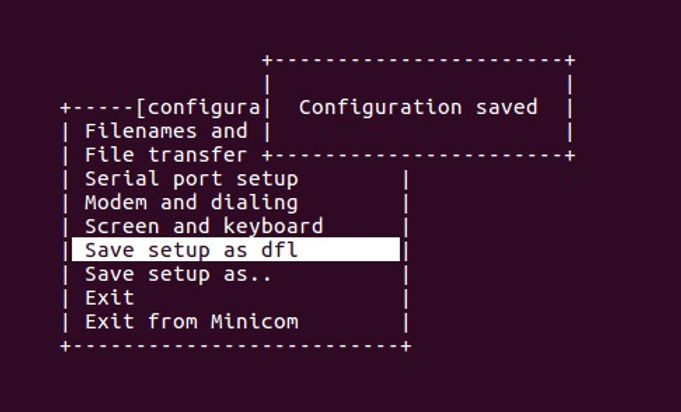Click blank line above Configuration saved text

418,84
